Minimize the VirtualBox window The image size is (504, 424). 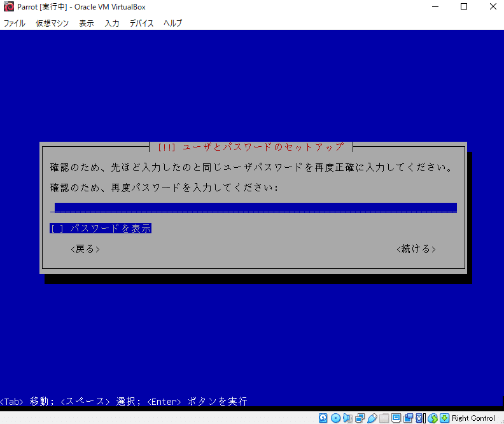pyautogui.click(x=435, y=6)
